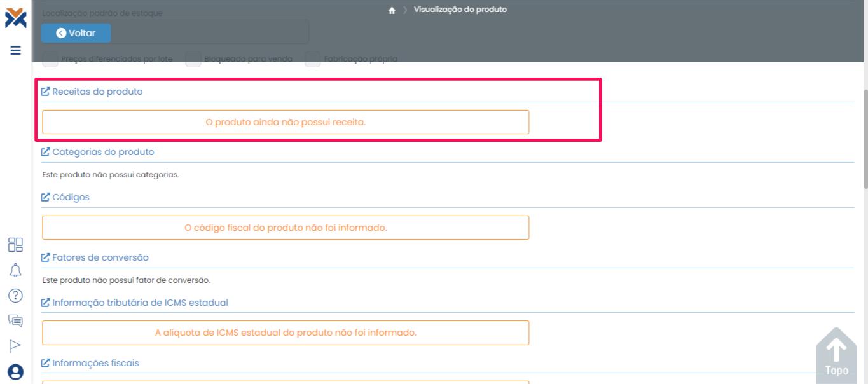Click the home icon in breadcrumb
The height and width of the screenshot is (384, 868).
click(392, 10)
